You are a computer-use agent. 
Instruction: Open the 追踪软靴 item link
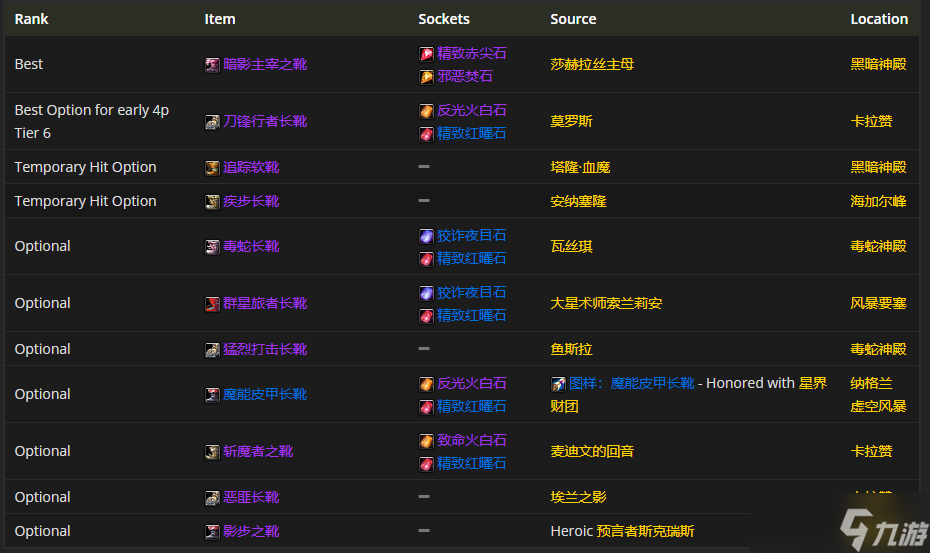tap(251, 167)
